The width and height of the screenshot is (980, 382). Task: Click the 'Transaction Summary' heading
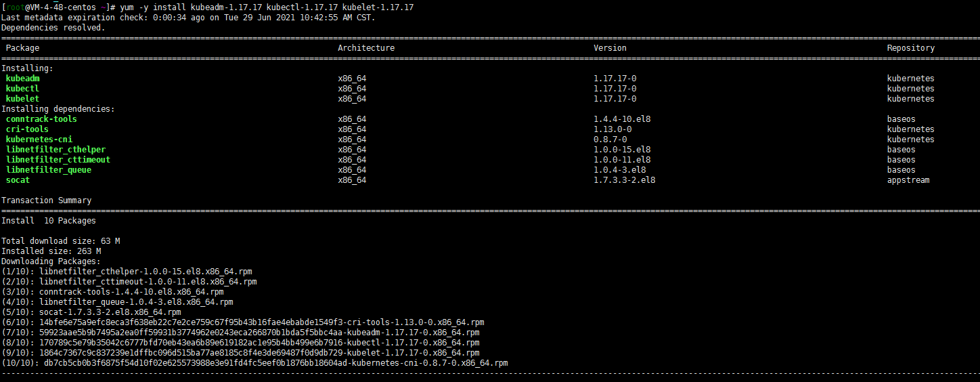[x=46, y=200]
